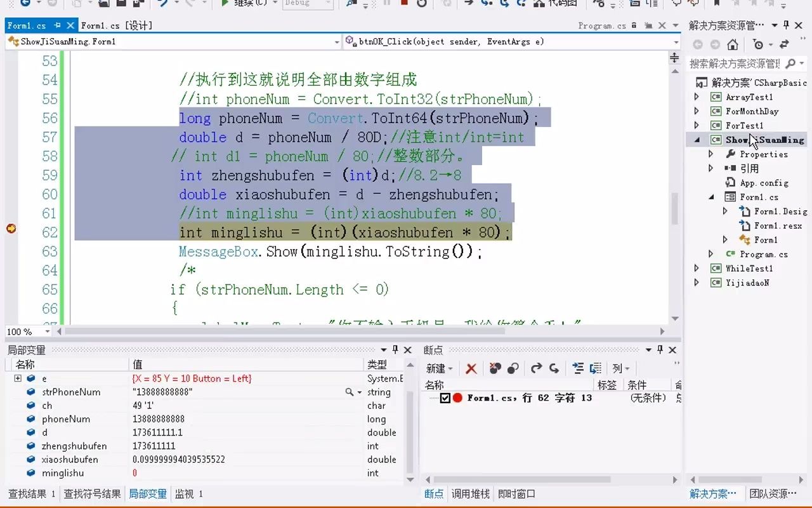The width and height of the screenshot is (812, 508).
Task: Expand the ForTest1 project node
Action: click(x=697, y=126)
